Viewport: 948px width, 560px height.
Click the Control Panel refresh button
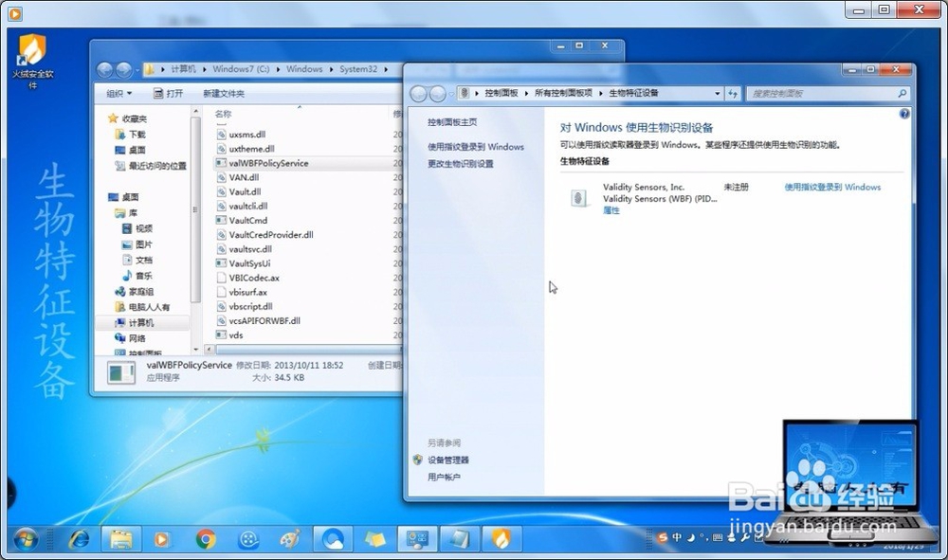(x=733, y=94)
